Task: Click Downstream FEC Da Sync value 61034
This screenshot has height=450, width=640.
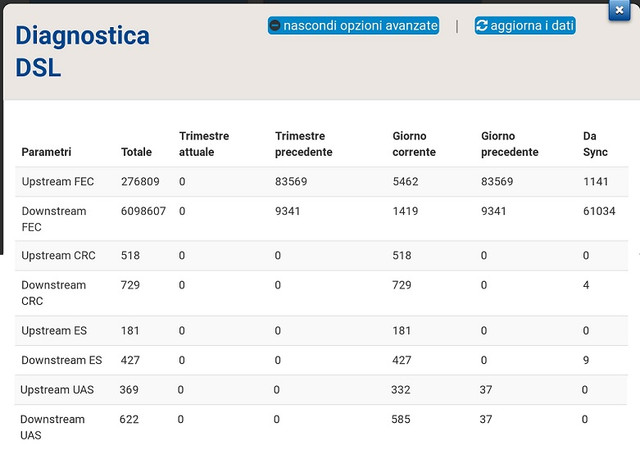Action: tap(599, 211)
